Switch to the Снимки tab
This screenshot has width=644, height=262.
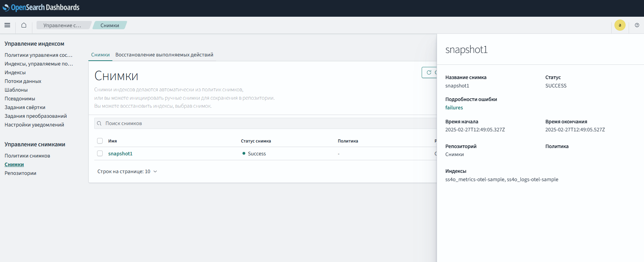(x=100, y=55)
